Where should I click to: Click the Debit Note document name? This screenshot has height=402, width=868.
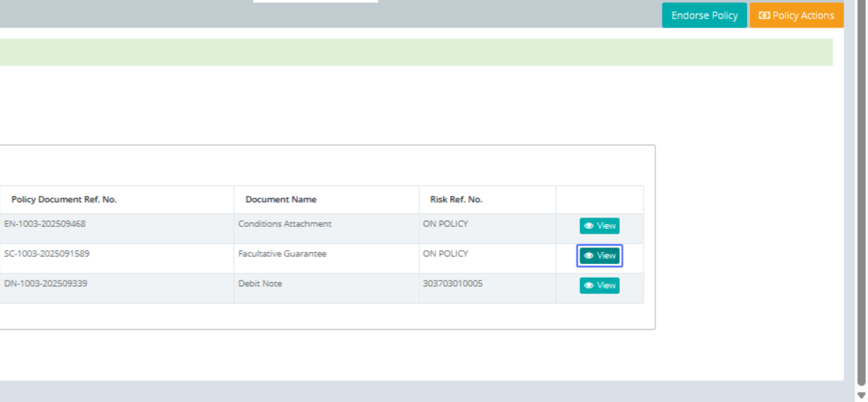pos(260,283)
